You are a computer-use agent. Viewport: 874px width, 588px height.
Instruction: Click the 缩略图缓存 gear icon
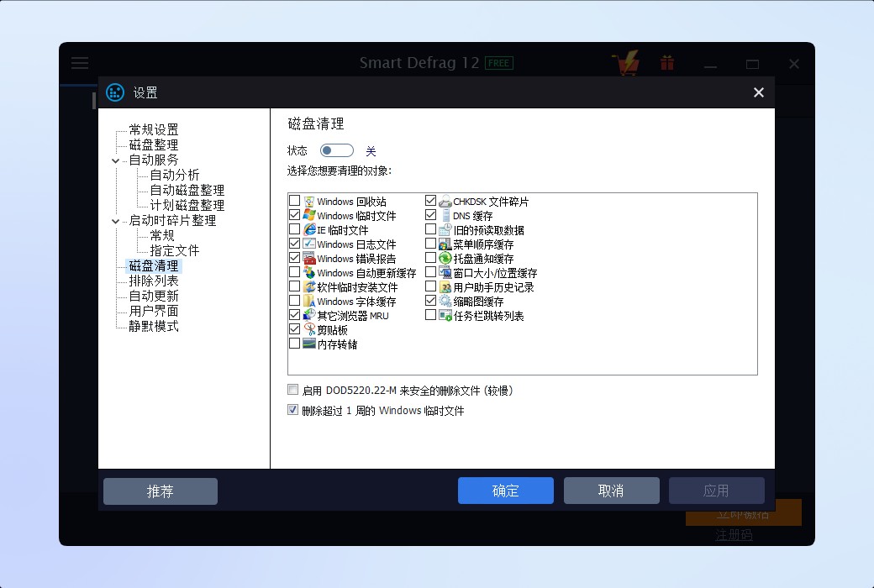445,302
